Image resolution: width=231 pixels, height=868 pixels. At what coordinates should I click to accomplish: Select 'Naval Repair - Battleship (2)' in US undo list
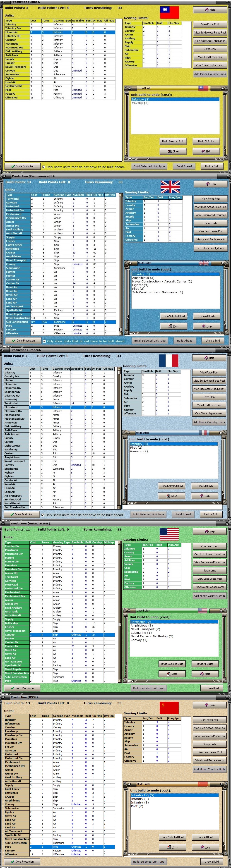click(174, 636)
